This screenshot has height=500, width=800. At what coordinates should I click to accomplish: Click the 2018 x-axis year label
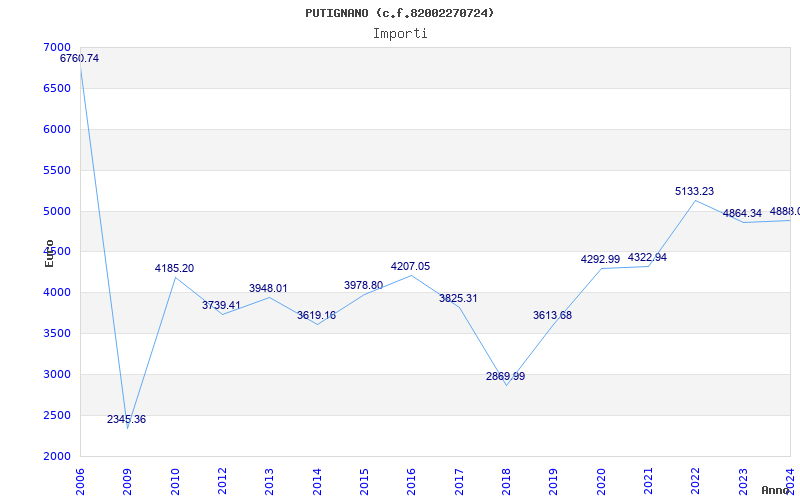pyautogui.click(x=507, y=478)
